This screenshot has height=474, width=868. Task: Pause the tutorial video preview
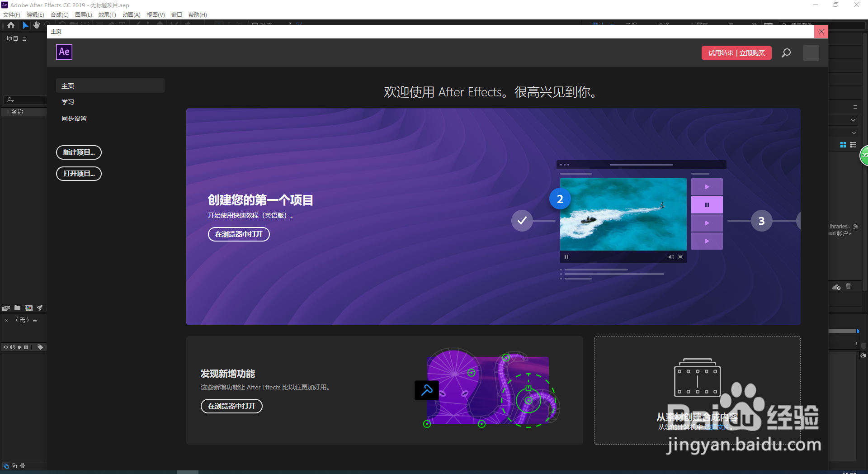566,257
